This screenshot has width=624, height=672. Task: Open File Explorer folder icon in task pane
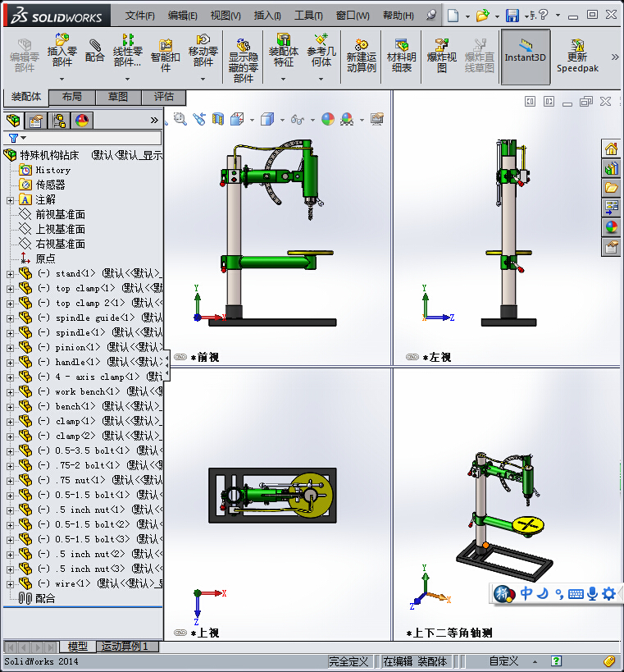(x=611, y=188)
